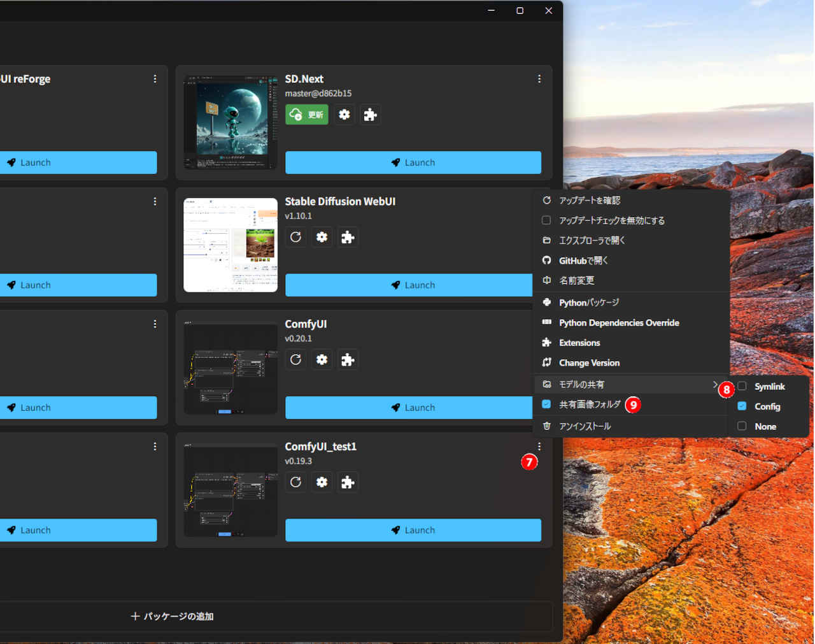Open the SD.Next settings gear

344,115
